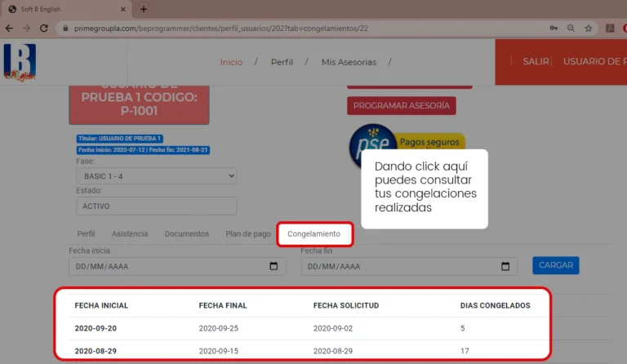The image size is (627, 364).
Task: Switch to the Congelamiento tab
Action: point(313,234)
